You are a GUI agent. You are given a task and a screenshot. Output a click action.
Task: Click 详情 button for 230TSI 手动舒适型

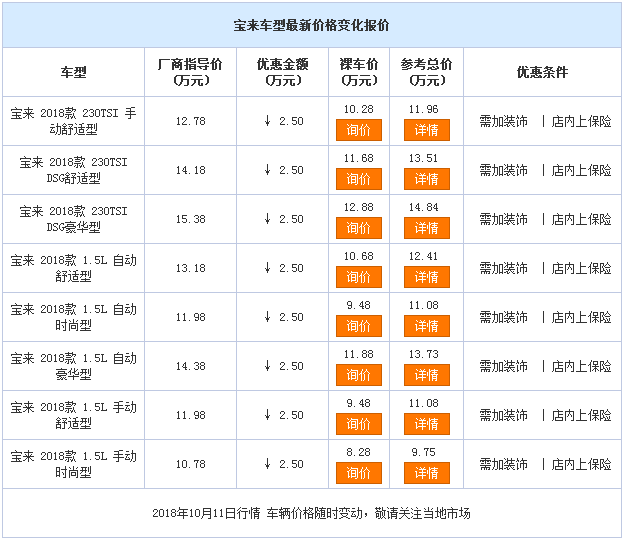click(427, 130)
